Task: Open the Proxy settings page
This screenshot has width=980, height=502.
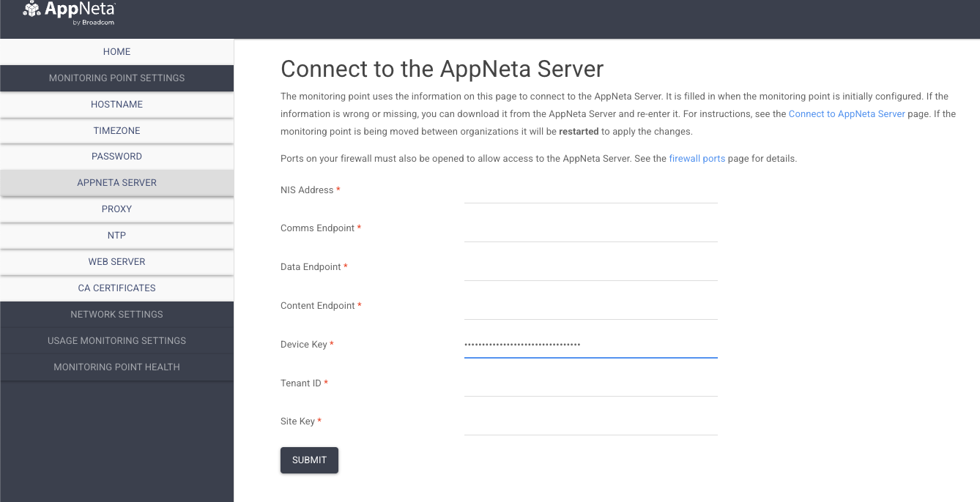Action: click(x=116, y=209)
